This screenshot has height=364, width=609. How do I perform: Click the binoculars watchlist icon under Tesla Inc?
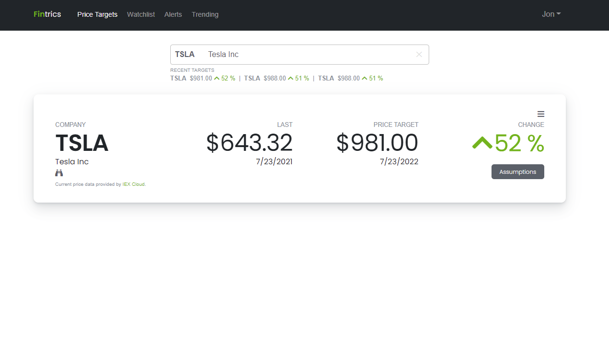(x=59, y=172)
